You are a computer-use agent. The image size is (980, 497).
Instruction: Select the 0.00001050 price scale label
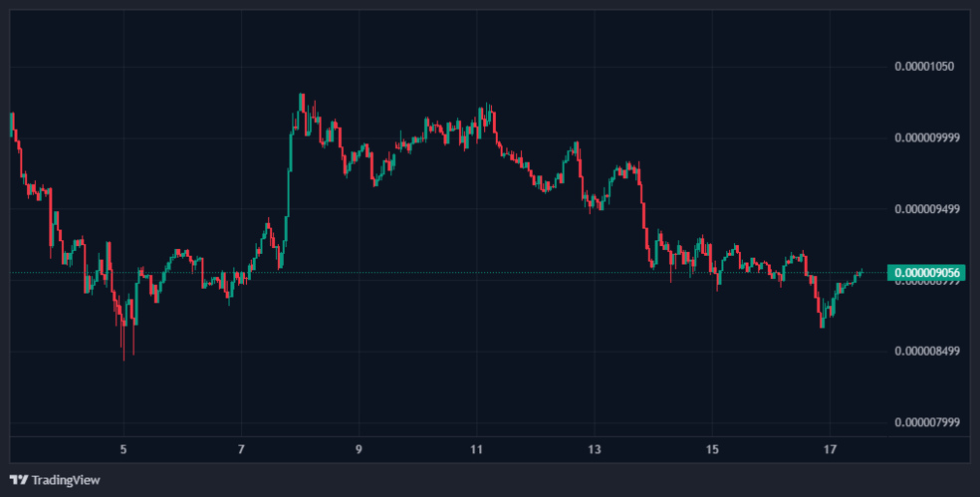click(x=923, y=67)
